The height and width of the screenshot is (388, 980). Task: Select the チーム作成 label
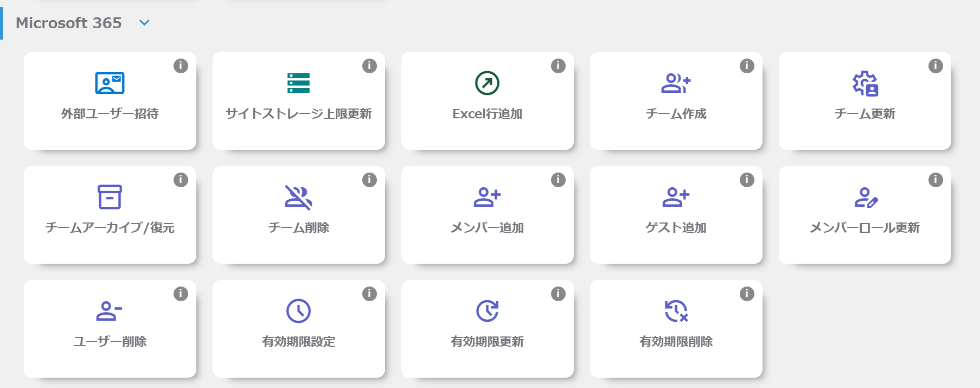pyautogui.click(x=676, y=113)
